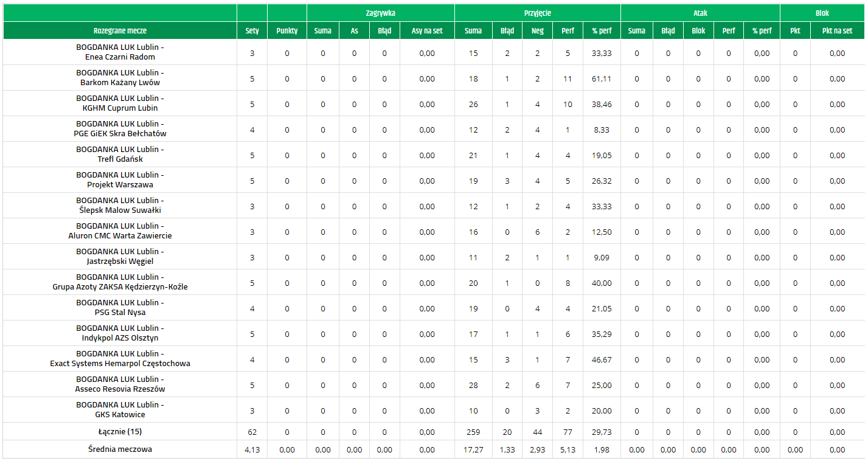
Task: Open the Enea Czarni Radom match row
Action: 120,52
